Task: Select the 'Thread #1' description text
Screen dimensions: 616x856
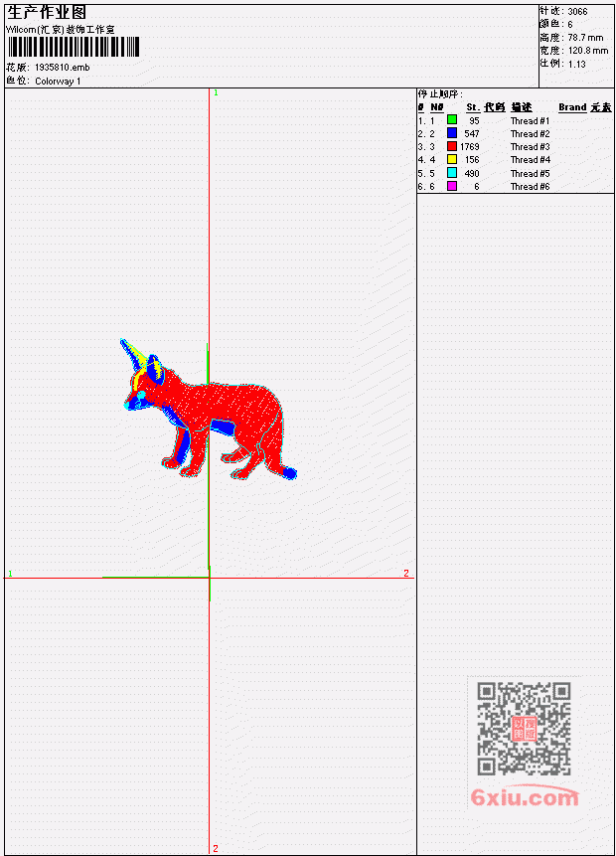Action: 530,120
